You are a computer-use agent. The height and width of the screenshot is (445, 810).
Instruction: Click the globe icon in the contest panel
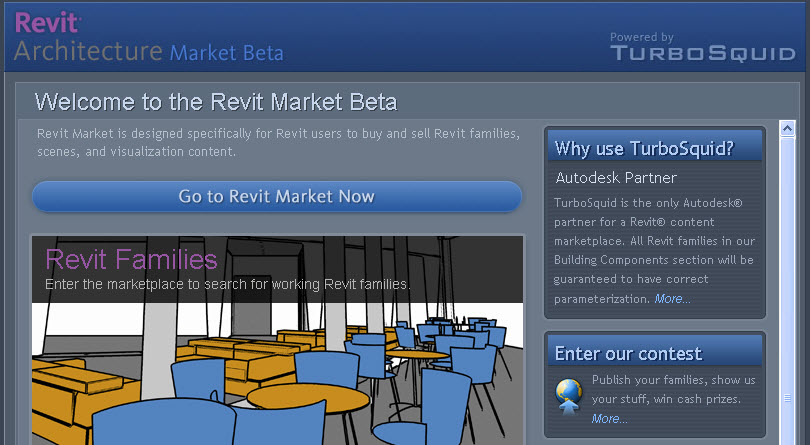[569, 397]
